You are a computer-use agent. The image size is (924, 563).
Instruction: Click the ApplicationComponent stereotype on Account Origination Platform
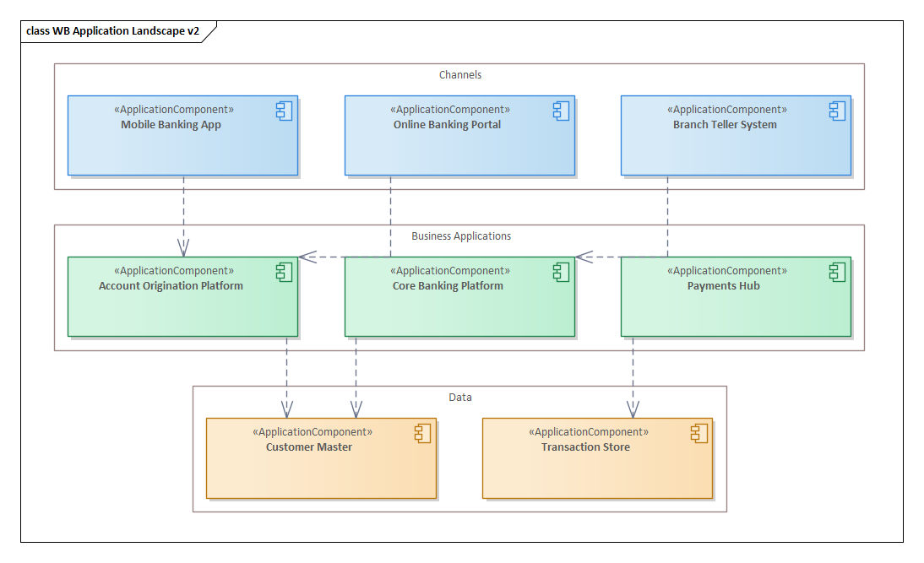[x=174, y=271]
